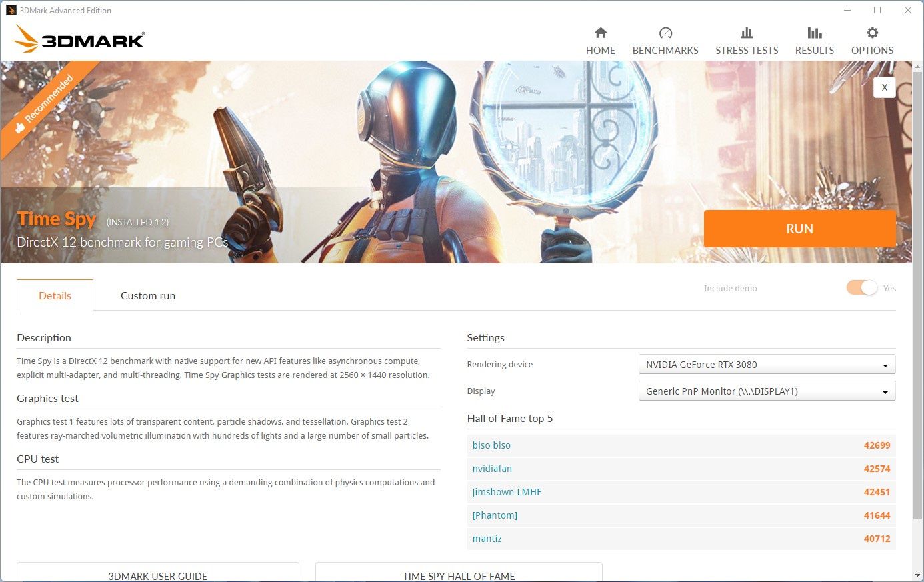Screen dimensions: 924x582
Task: Open Jimshown LMHF's Hall of Fame entry
Action: [507, 492]
